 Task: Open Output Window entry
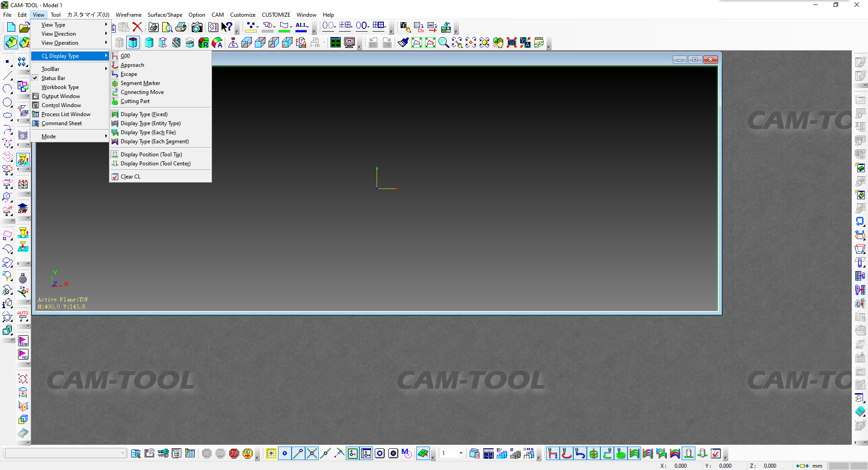70,96
